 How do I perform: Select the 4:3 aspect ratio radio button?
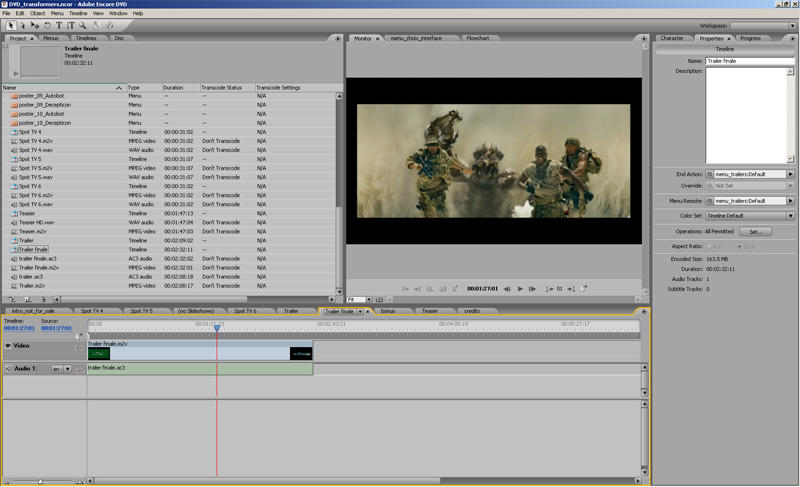coord(710,246)
